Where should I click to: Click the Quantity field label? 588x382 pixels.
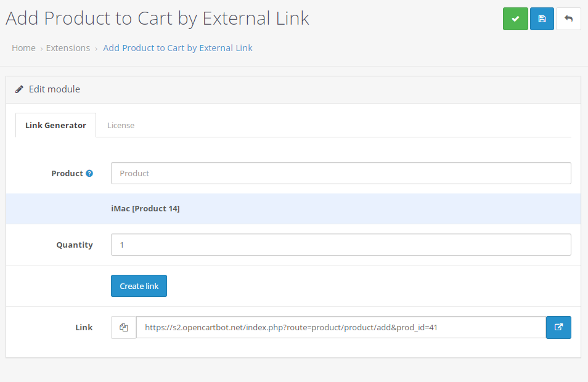pyautogui.click(x=75, y=245)
